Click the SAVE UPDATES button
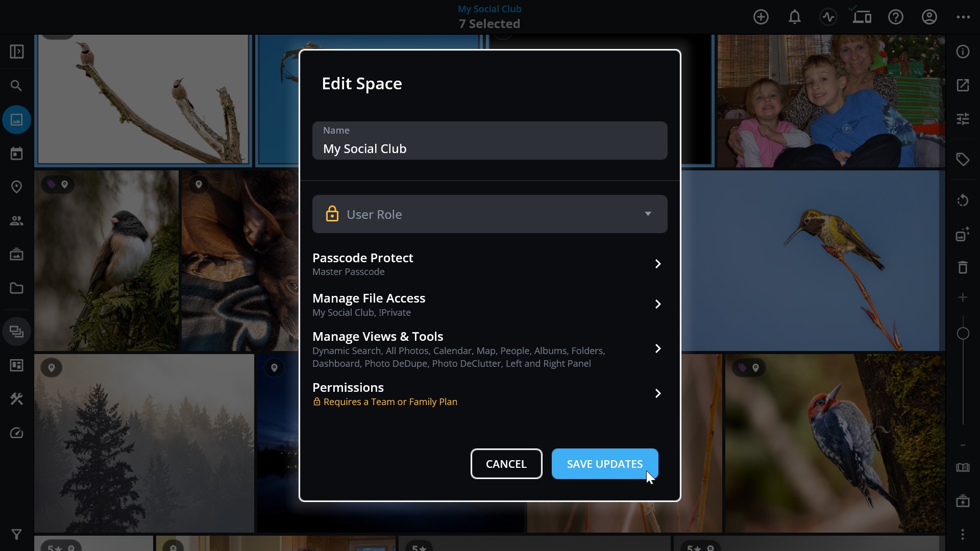Image resolution: width=980 pixels, height=551 pixels. 604,464
